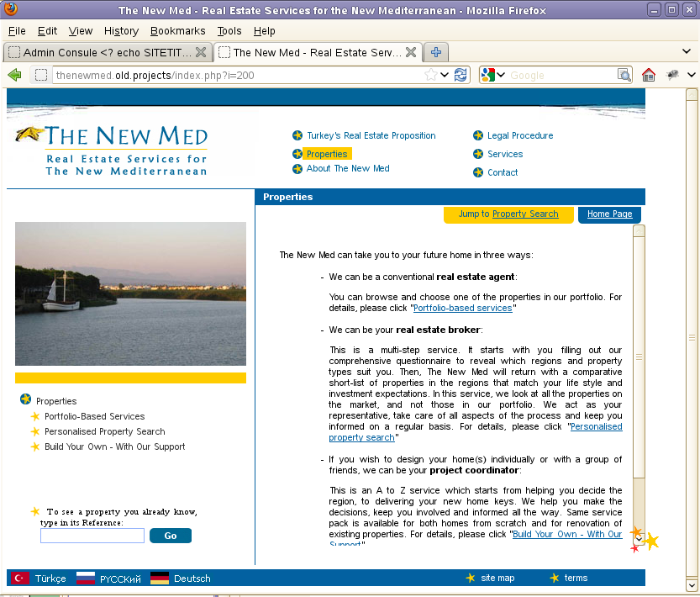
Task: Follow the Portfolio-based services text link
Action: 462,308
